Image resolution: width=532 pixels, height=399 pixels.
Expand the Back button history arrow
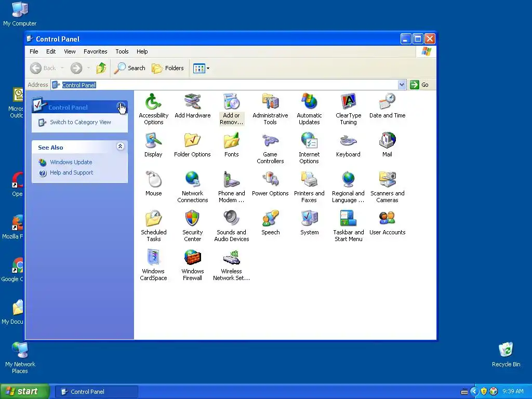click(62, 68)
